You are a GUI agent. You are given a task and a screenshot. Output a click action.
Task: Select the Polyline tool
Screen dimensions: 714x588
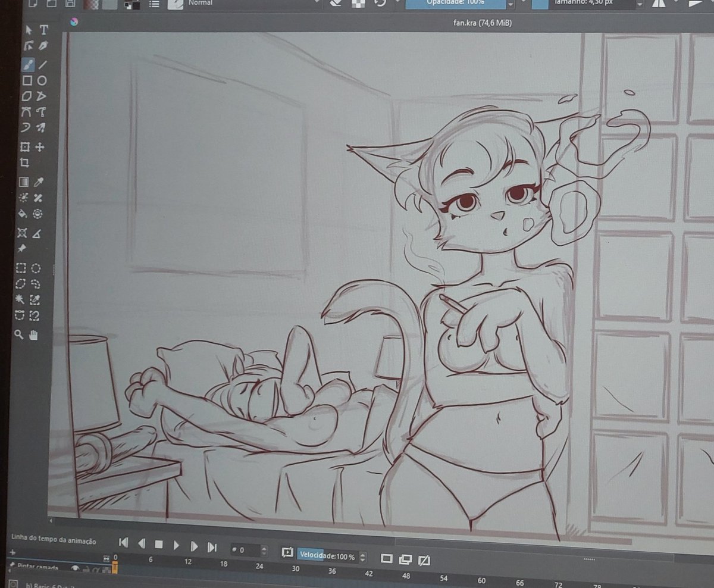(x=42, y=96)
